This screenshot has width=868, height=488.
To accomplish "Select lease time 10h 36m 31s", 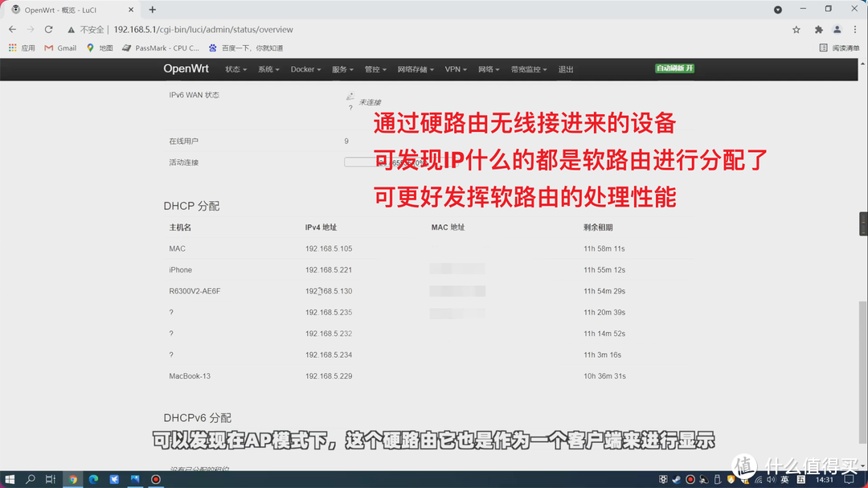I will (604, 376).
